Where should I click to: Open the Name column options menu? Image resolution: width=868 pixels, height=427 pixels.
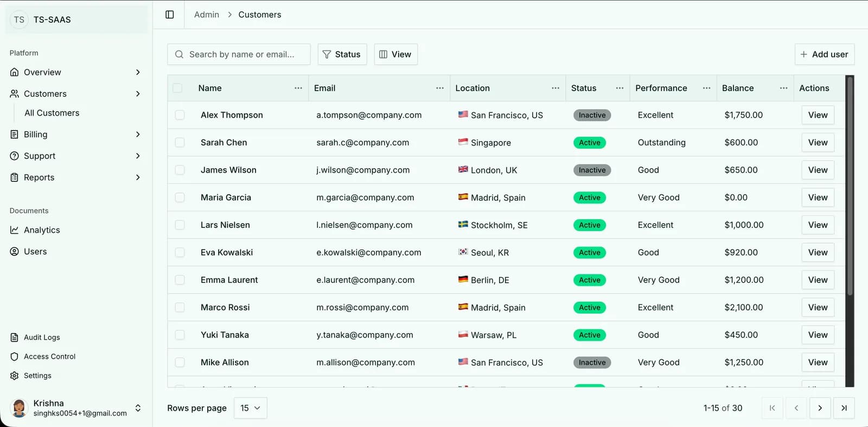pos(298,88)
